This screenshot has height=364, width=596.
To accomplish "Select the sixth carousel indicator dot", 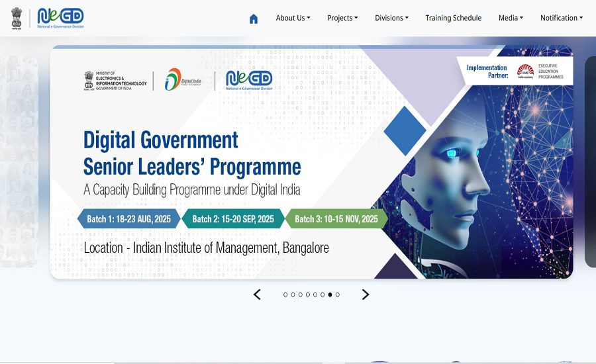I will pyautogui.click(x=323, y=295).
